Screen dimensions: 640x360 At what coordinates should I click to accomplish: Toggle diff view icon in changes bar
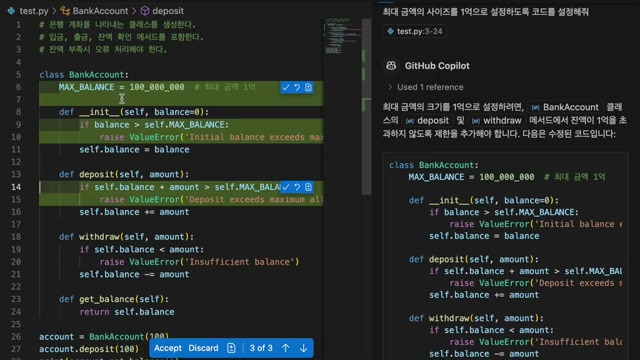(x=231, y=348)
